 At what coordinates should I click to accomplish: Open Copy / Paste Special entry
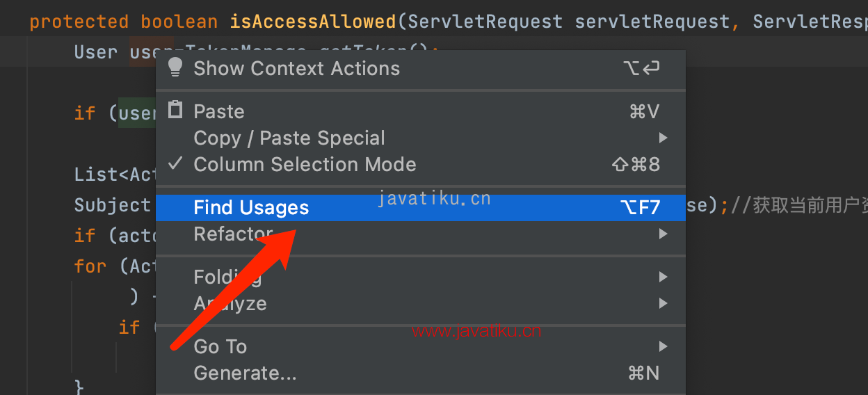[421, 138]
